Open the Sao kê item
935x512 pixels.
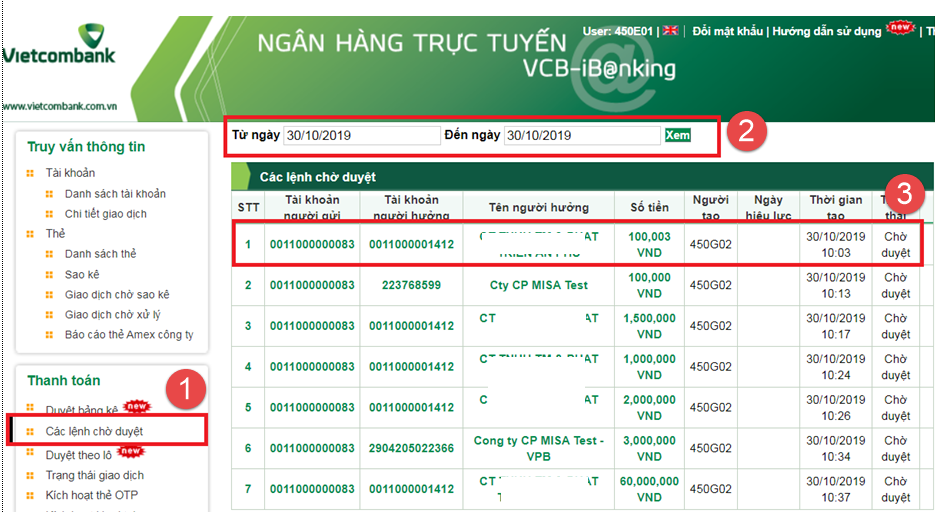82,275
